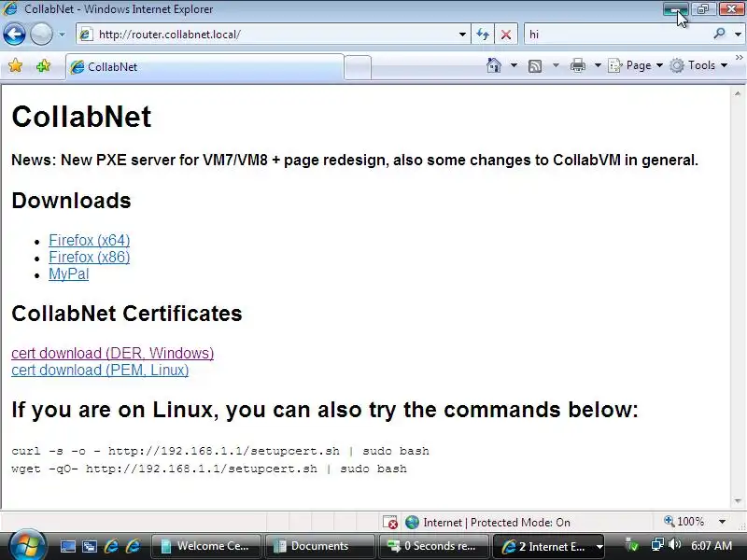Click the Home toolbar icon
Viewport: 747px width, 560px height.
coord(494,65)
